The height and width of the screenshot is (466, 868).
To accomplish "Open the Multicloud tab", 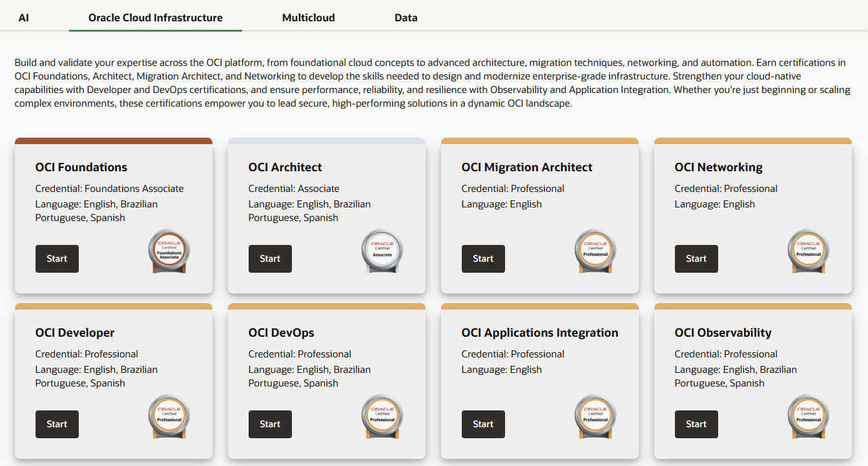I will 309,17.
